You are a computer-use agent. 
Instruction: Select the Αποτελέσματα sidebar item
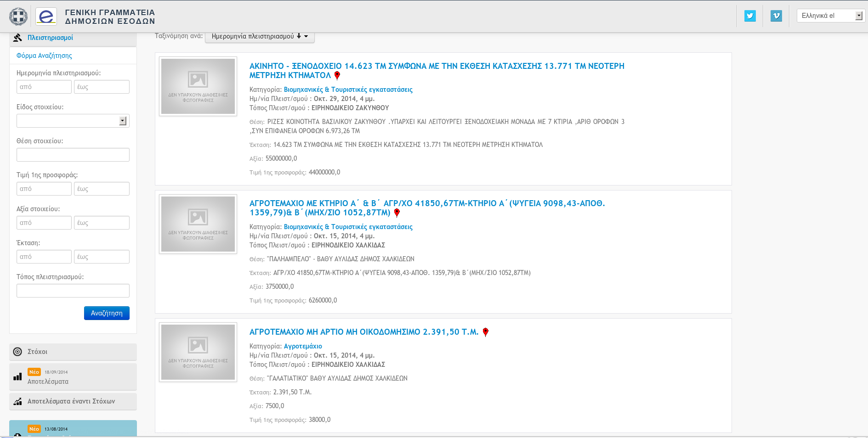click(48, 382)
